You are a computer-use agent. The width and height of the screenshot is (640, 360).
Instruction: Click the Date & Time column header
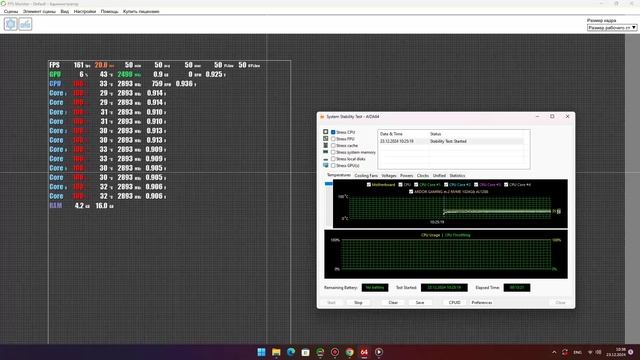click(391, 134)
